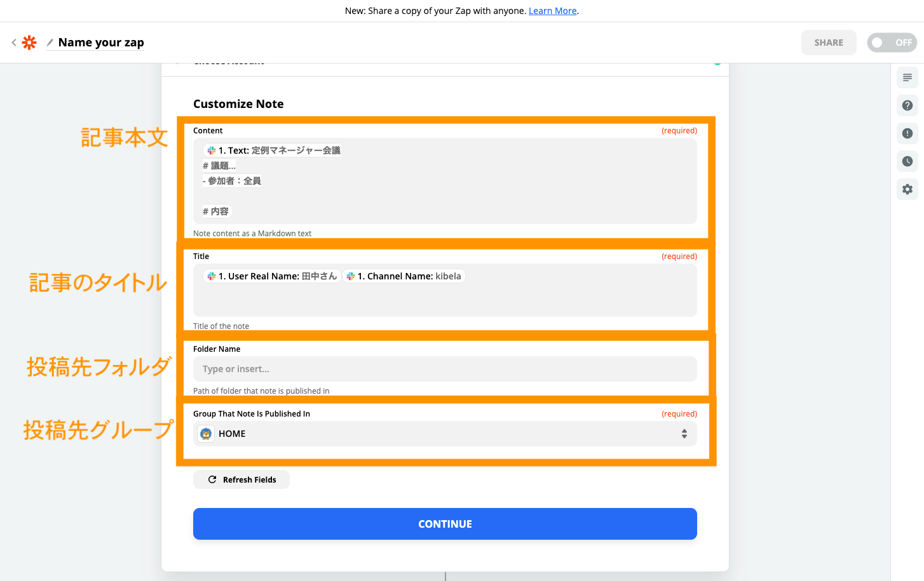
Task: Click the HOME group avatar icon
Action: [206, 434]
